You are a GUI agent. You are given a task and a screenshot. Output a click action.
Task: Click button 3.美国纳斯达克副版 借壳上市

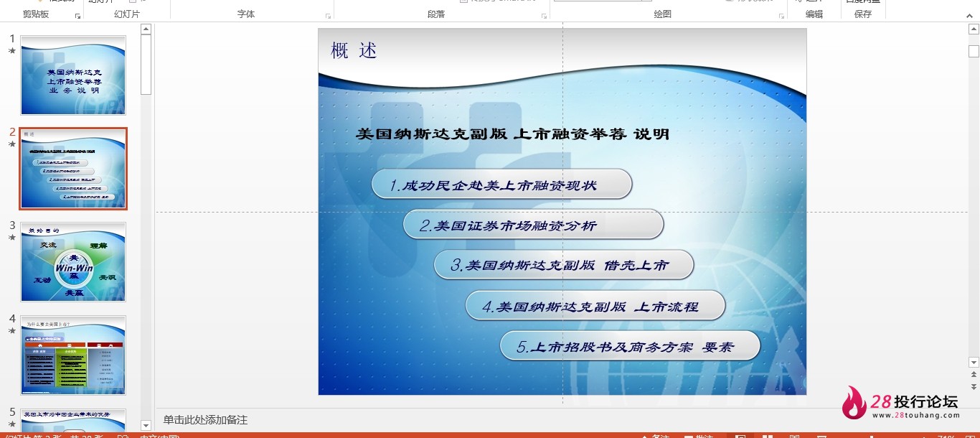564,265
